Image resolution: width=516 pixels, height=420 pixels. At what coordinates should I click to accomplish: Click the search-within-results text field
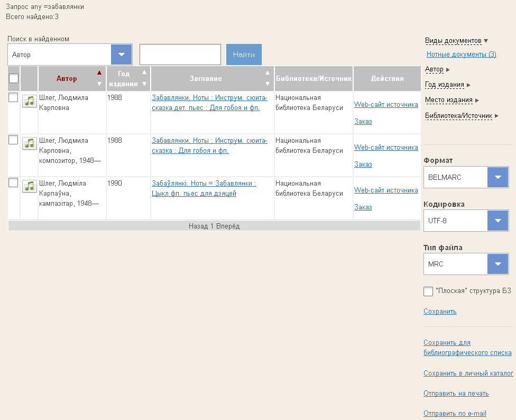pos(180,54)
